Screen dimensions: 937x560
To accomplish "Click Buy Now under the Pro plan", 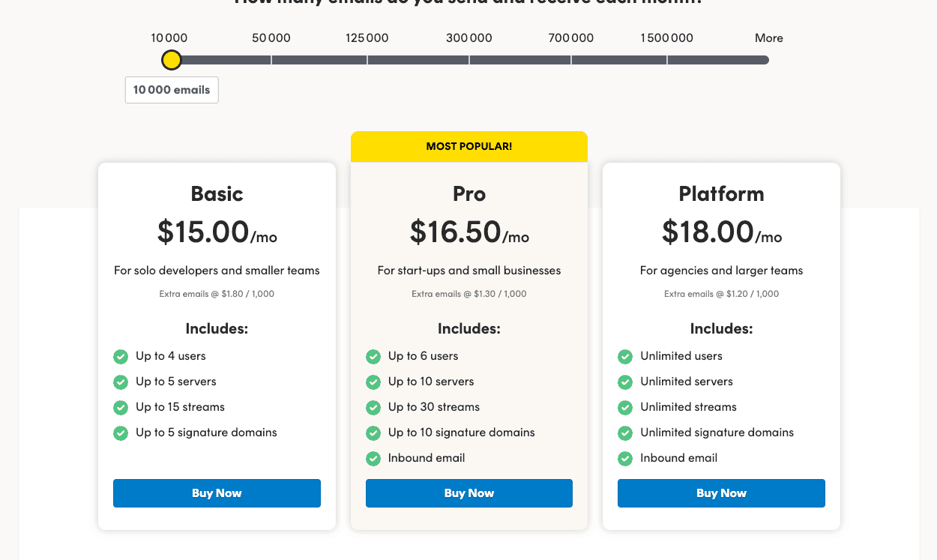I will 468,493.
